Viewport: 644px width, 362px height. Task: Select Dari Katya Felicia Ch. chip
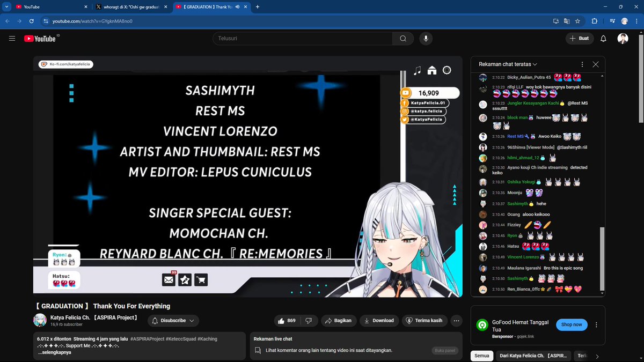click(x=532, y=356)
